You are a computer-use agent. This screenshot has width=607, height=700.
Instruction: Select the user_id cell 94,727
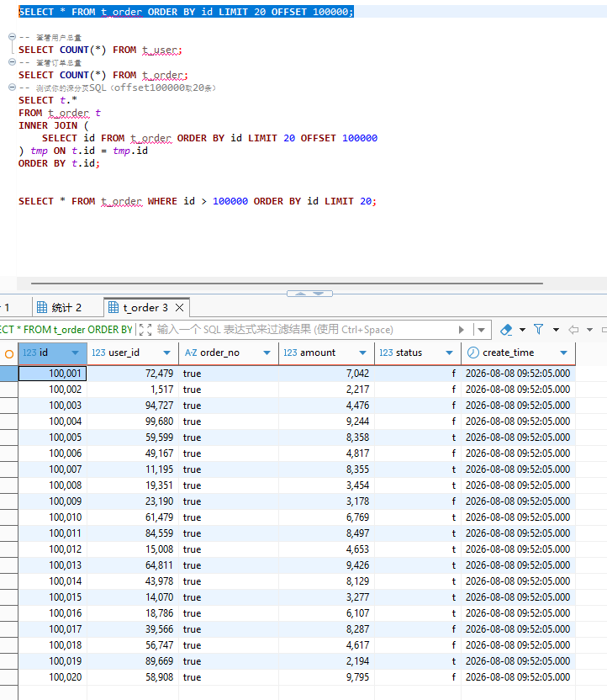point(133,406)
